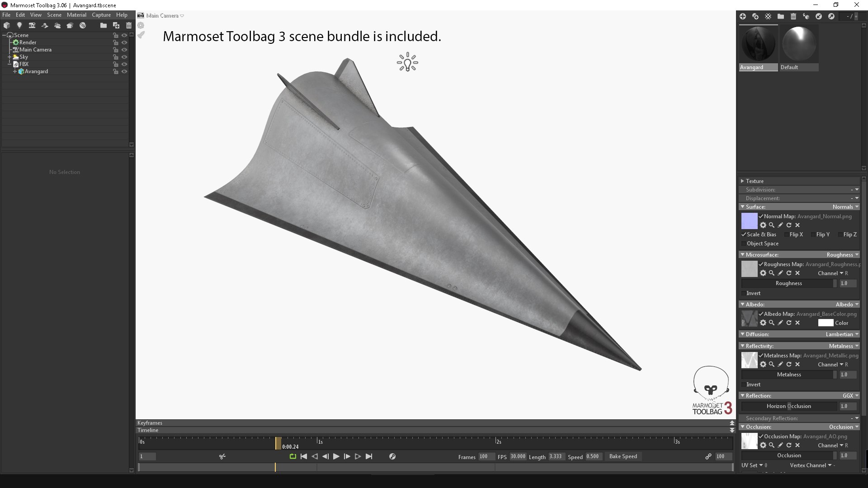The image size is (868, 488).
Task: Reload the Metalness Map texture
Action: point(789,364)
